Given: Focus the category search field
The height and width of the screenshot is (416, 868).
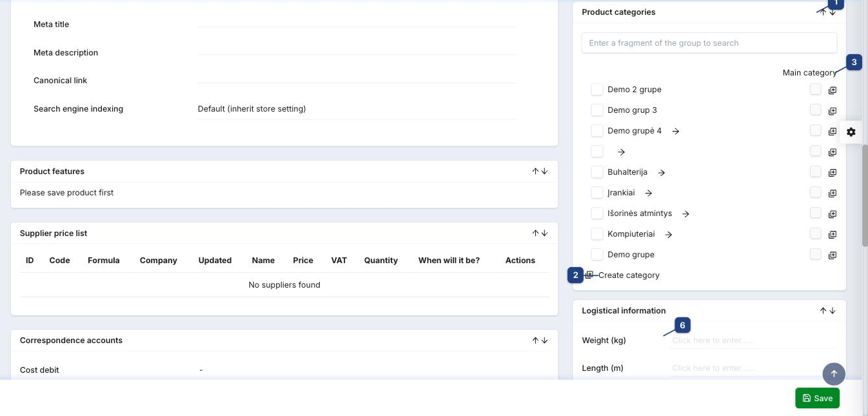Looking at the screenshot, I should pos(709,43).
